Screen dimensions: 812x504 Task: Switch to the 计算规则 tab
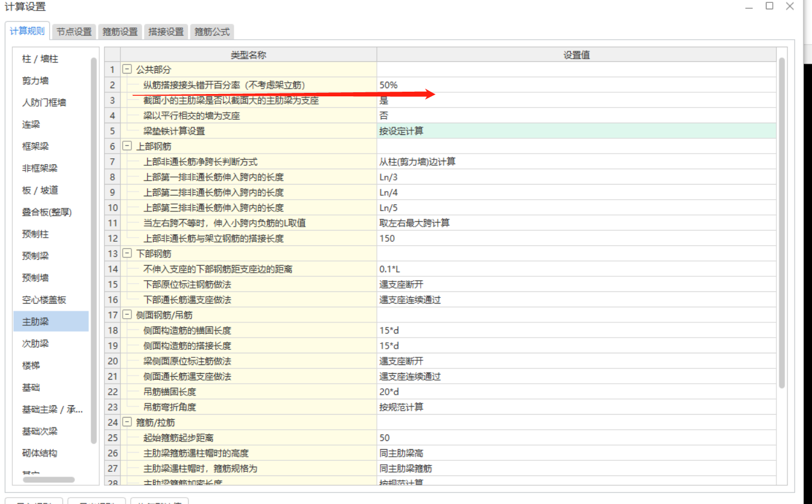point(27,31)
